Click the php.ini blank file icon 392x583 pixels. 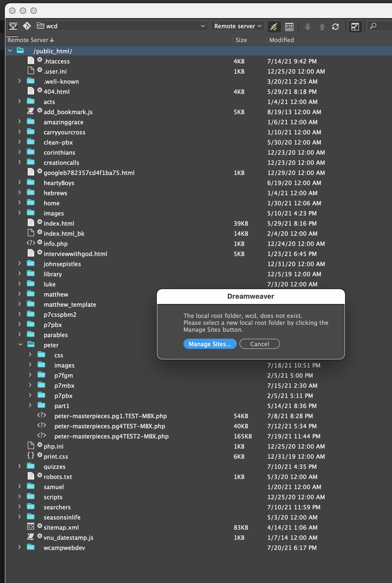point(31,445)
